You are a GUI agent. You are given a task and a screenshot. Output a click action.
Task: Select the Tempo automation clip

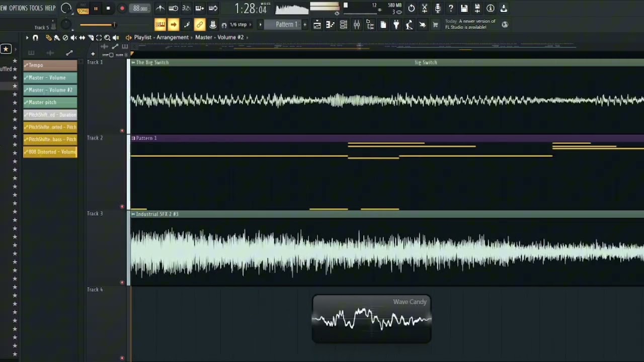point(50,65)
